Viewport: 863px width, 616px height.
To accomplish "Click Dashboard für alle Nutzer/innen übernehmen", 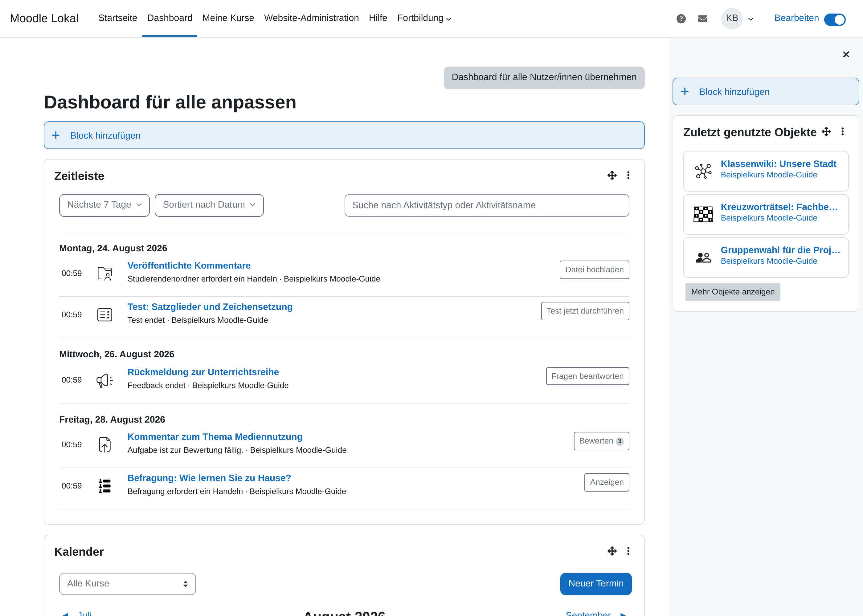I will (x=544, y=78).
